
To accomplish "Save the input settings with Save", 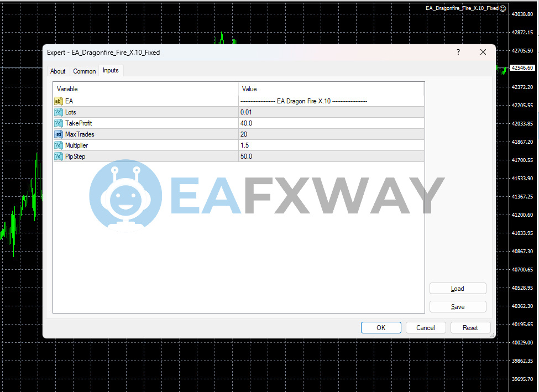I will click(458, 307).
